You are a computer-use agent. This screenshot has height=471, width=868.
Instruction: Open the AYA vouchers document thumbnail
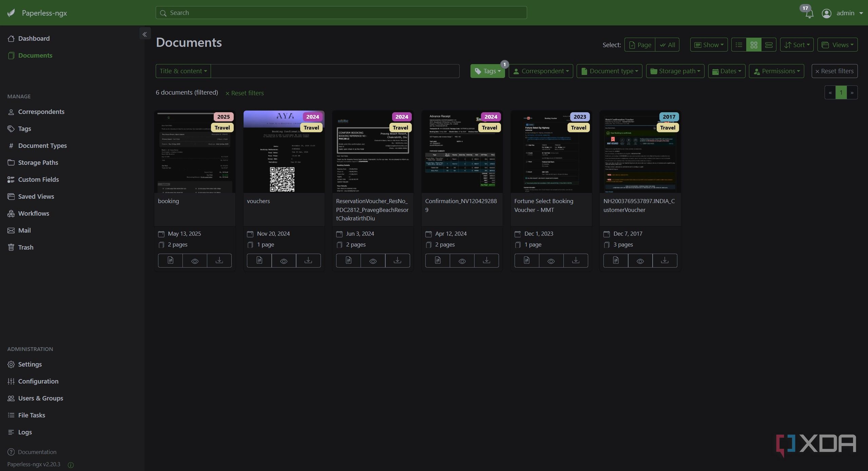point(284,152)
